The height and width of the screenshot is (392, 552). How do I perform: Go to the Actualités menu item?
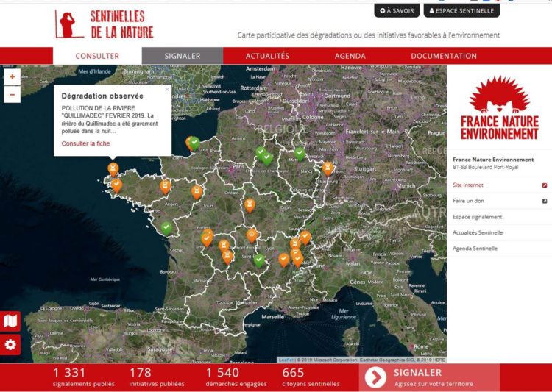[267, 56]
